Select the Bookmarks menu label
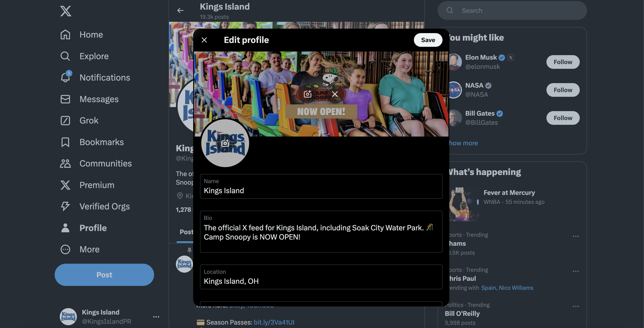Viewport: 644px width, 328px height. [102, 142]
